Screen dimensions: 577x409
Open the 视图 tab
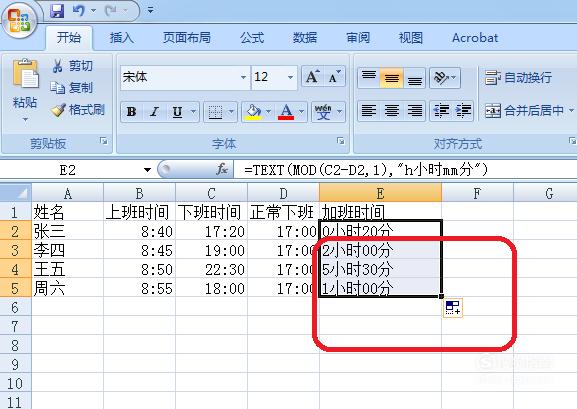point(411,38)
